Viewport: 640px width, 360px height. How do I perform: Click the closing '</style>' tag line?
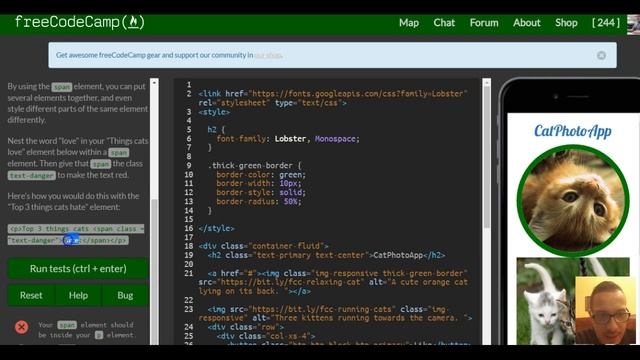pyautogui.click(x=216, y=229)
